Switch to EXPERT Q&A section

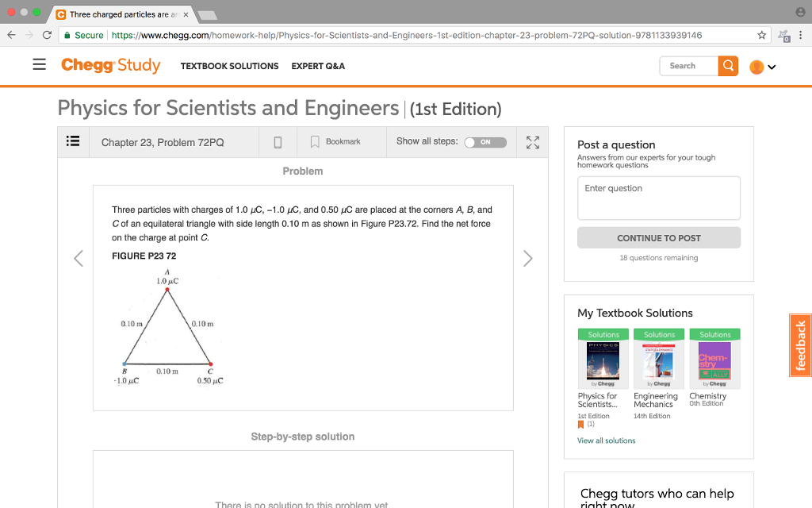point(318,67)
